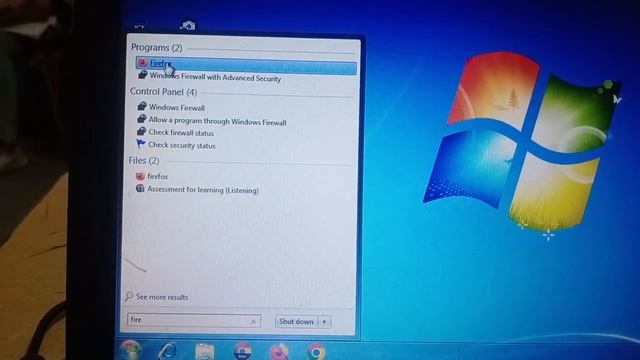The image size is (640, 360).
Task: Click the Programs (2) group header
Action: click(156, 48)
